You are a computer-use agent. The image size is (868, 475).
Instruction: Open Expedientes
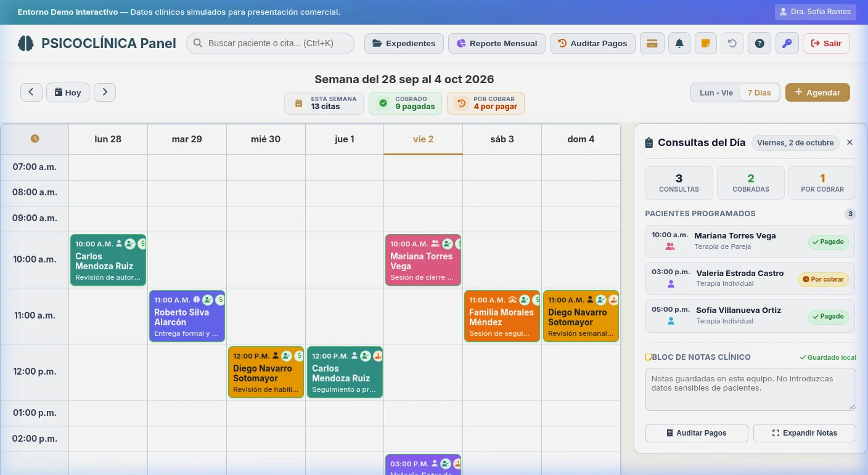(x=404, y=43)
